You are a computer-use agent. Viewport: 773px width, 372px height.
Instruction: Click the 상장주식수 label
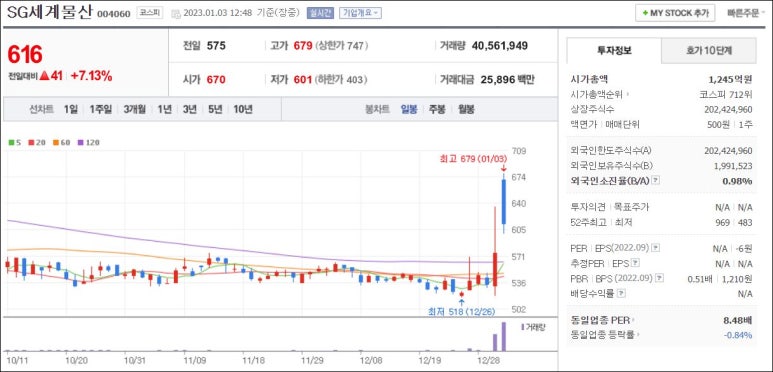coord(593,109)
